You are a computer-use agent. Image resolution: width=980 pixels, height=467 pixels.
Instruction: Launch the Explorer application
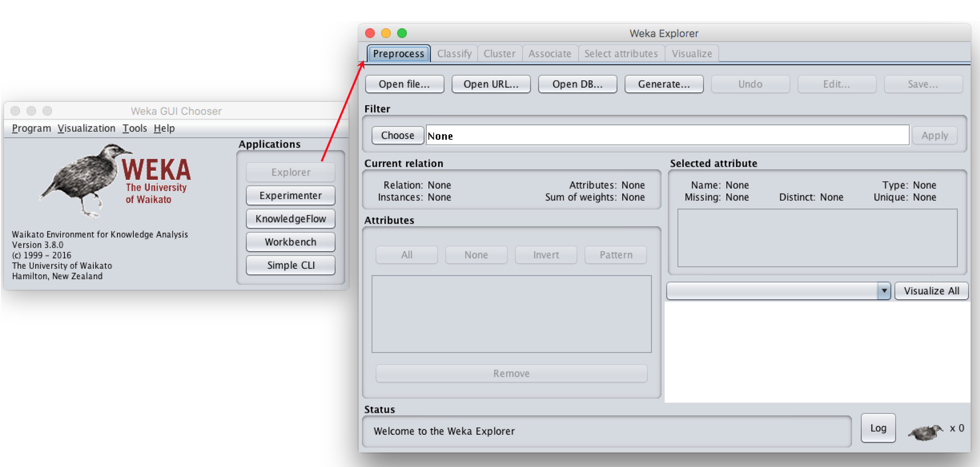[291, 172]
